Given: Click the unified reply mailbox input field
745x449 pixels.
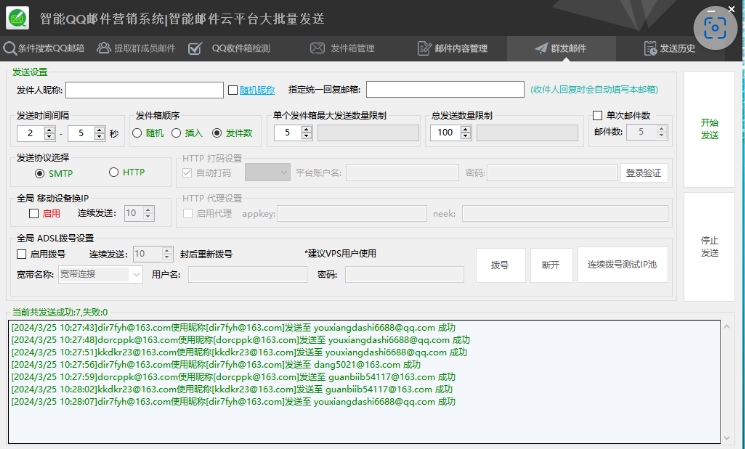Looking at the screenshot, I should pos(445,89).
